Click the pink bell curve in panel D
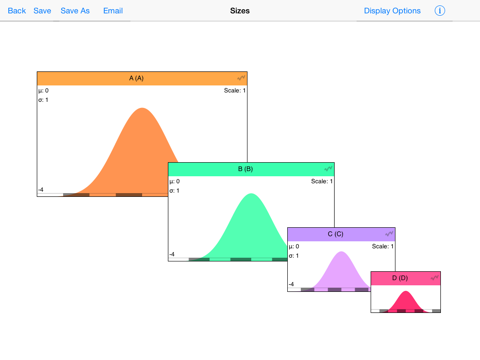Viewport: 480px width, 360px height. (406, 303)
